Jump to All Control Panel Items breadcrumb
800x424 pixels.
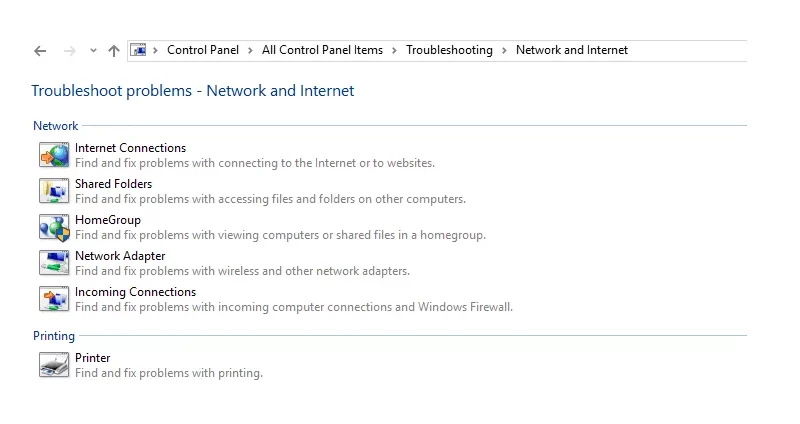(x=322, y=50)
